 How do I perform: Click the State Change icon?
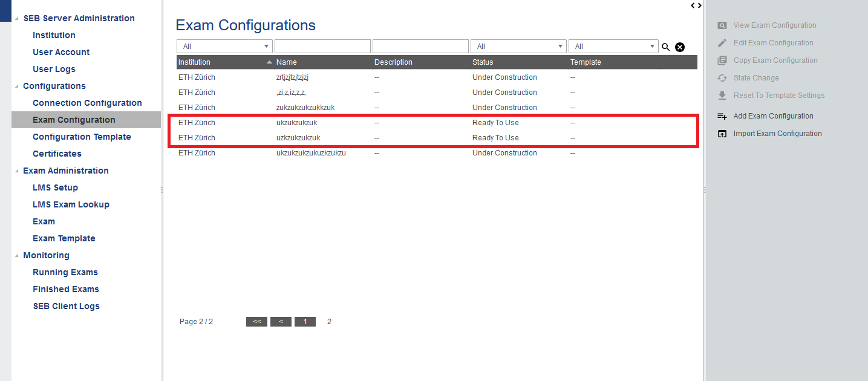(722, 78)
